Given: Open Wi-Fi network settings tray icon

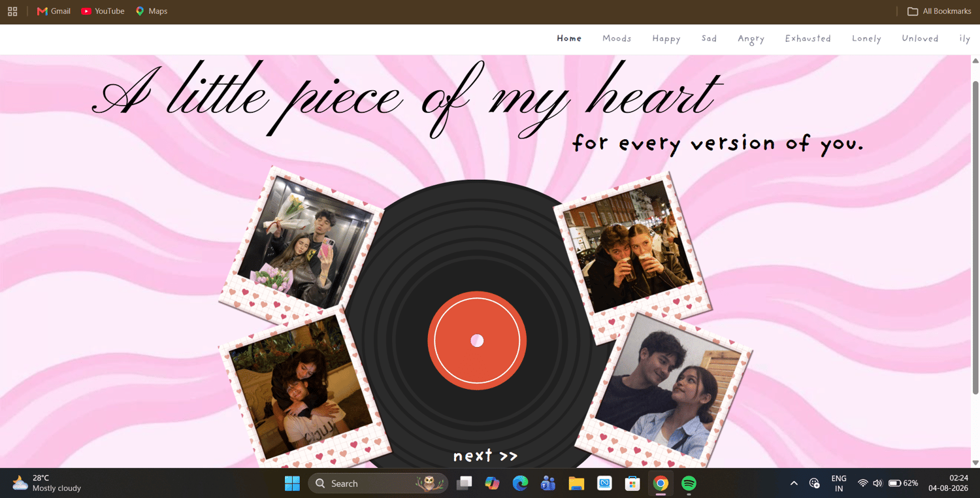Looking at the screenshot, I should point(862,484).
